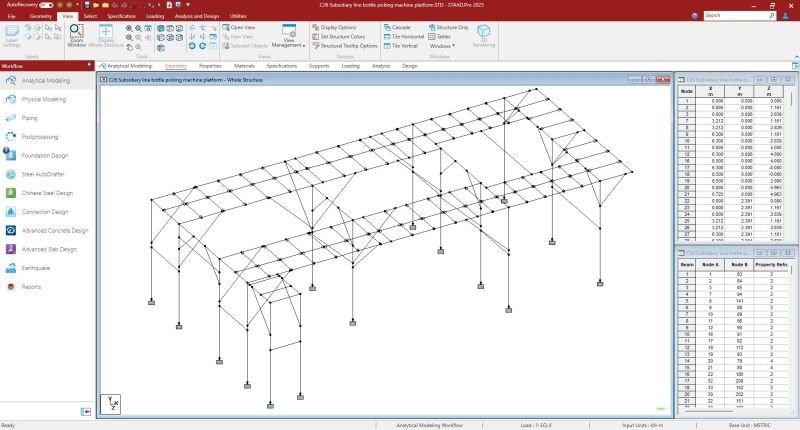
Task: Click the Geometry page tab
Action: 176,66
